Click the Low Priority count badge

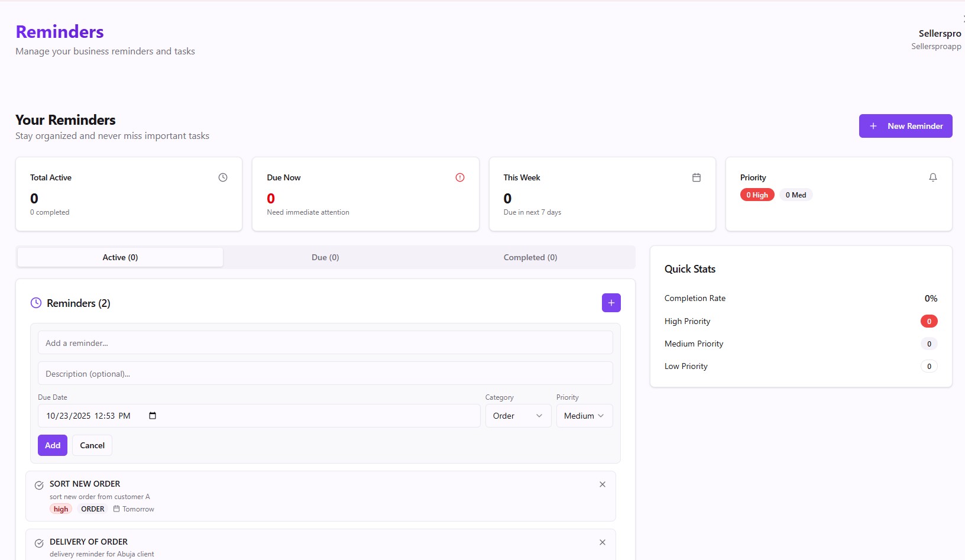tap(929, 366)
